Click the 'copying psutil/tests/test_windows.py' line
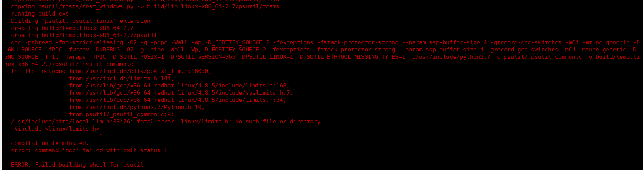 pos(145,6)
